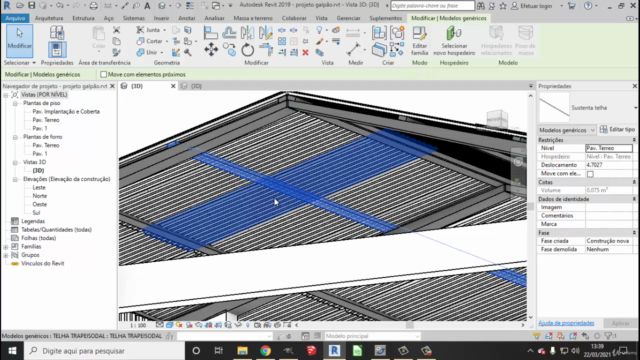This screenshot has height=360, width=640.
Task: Toggle the 'Move com ele...' property checkbox
Action: [x=590, y=174]
